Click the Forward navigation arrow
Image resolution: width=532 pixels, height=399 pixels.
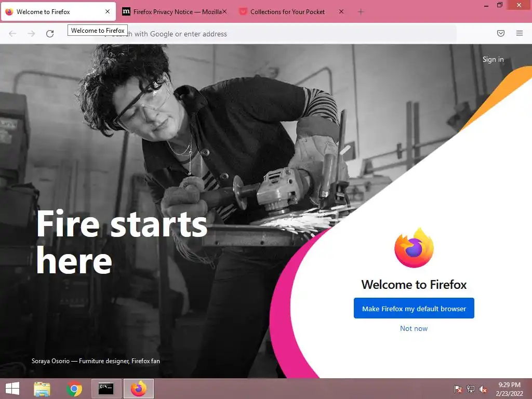31,34
